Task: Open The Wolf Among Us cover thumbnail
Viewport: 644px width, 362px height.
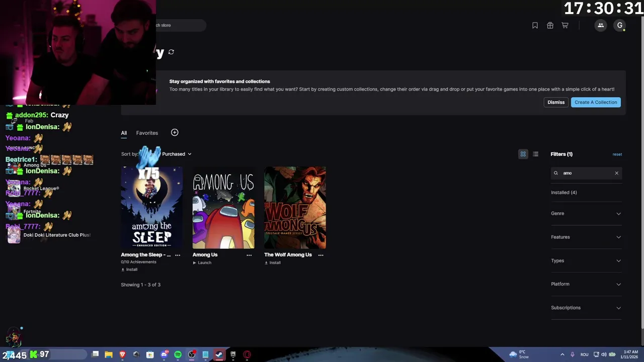Action: pos(295,207)
